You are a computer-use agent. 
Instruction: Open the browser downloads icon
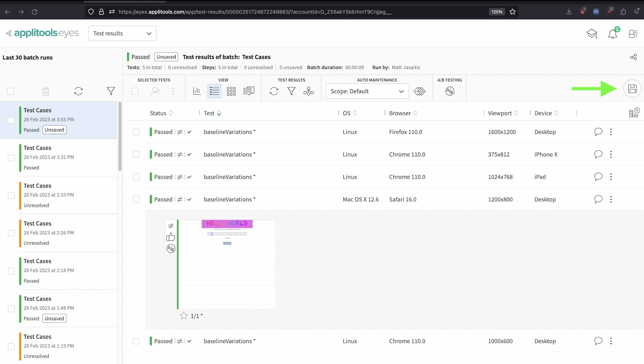(569, 12)
